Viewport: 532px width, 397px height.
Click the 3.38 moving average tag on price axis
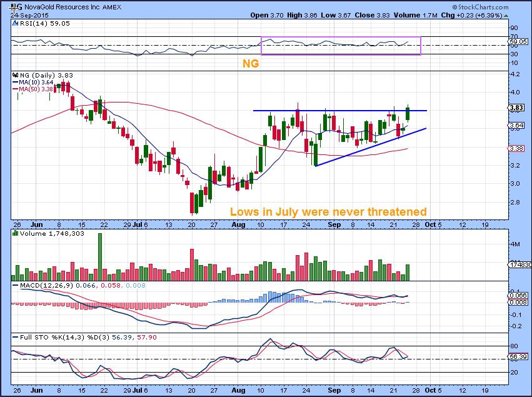(x=517, y=149)
